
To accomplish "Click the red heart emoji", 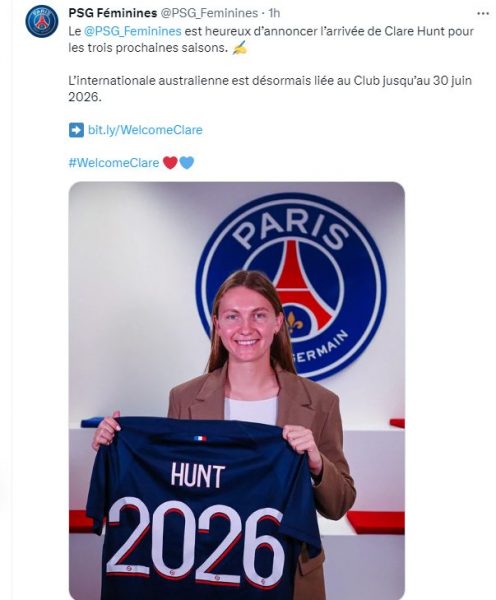I will (x=170, y=163).
